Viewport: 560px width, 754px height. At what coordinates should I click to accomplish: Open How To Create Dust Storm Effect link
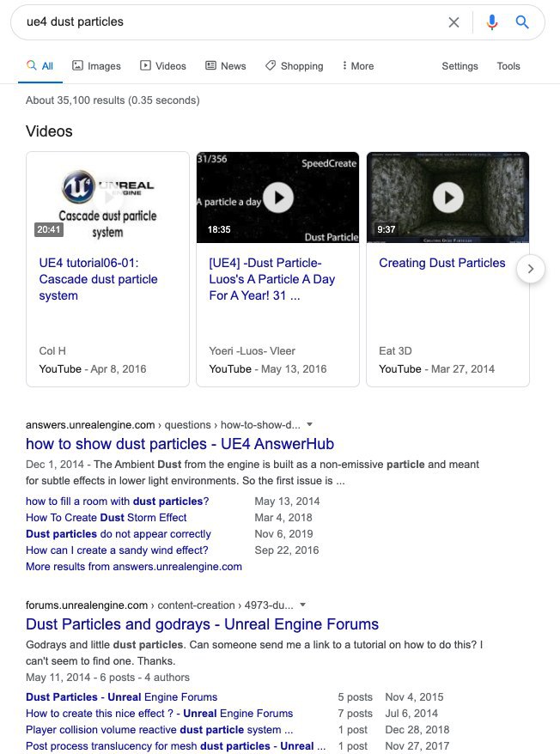(107, 518)
